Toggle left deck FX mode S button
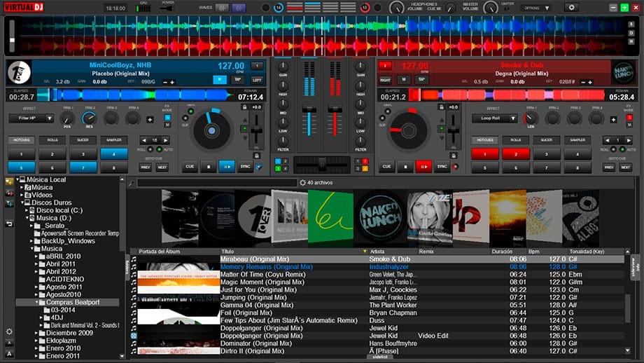The width and height of the screenshot is (644, 363). click(167, 118)
